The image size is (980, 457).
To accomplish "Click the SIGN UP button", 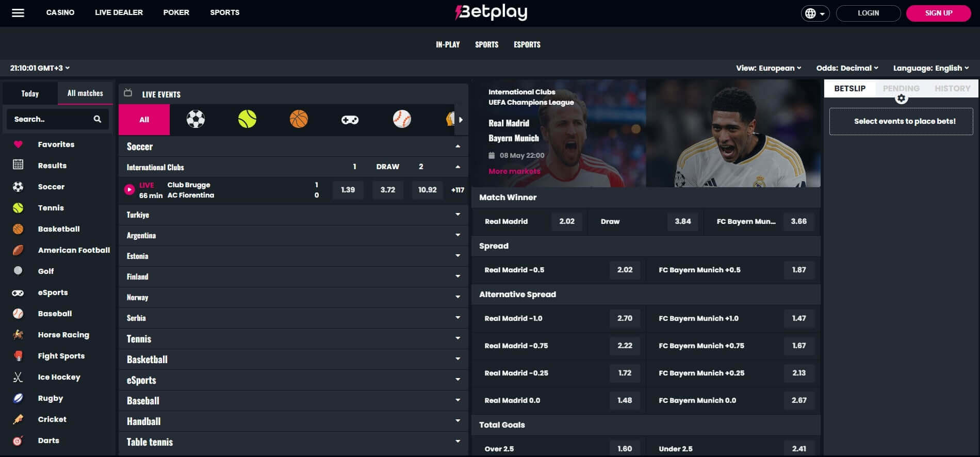I will (x=938, y=13).
